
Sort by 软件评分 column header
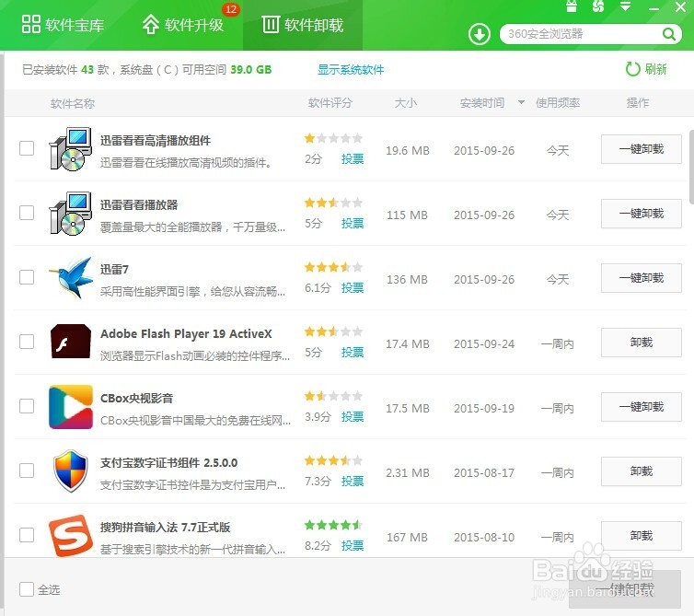point(330,103)
